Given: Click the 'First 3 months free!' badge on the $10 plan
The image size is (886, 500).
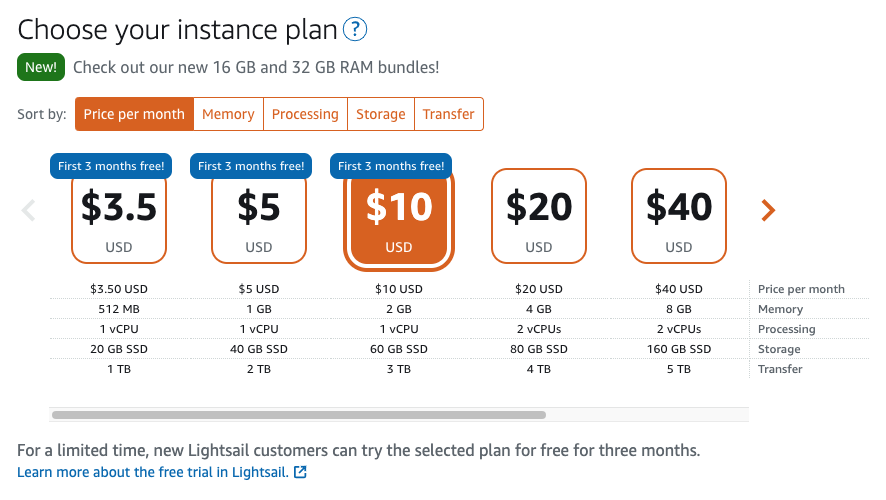Looking at the screenshot, I should click(x=391, y=166).
